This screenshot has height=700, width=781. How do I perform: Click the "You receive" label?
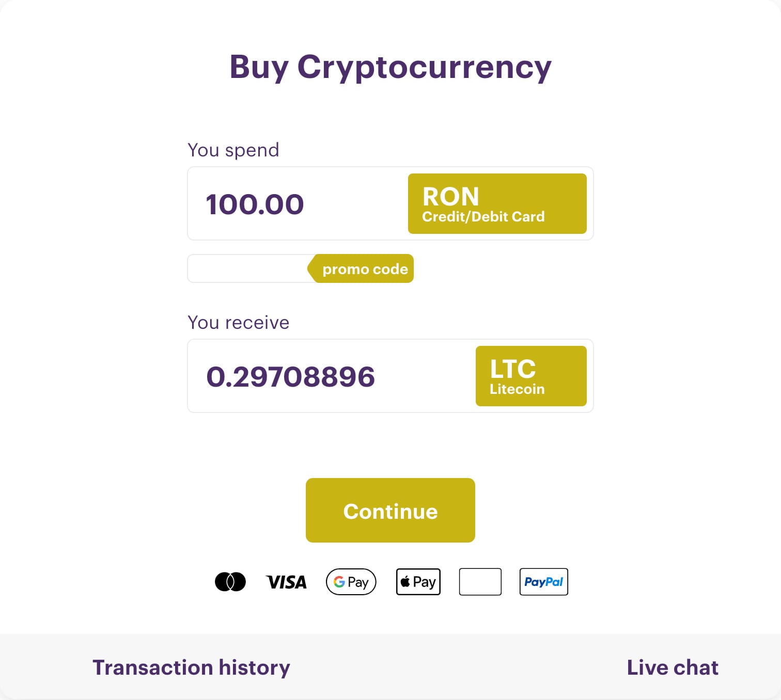pyautogui.click(x=239, y=323)
